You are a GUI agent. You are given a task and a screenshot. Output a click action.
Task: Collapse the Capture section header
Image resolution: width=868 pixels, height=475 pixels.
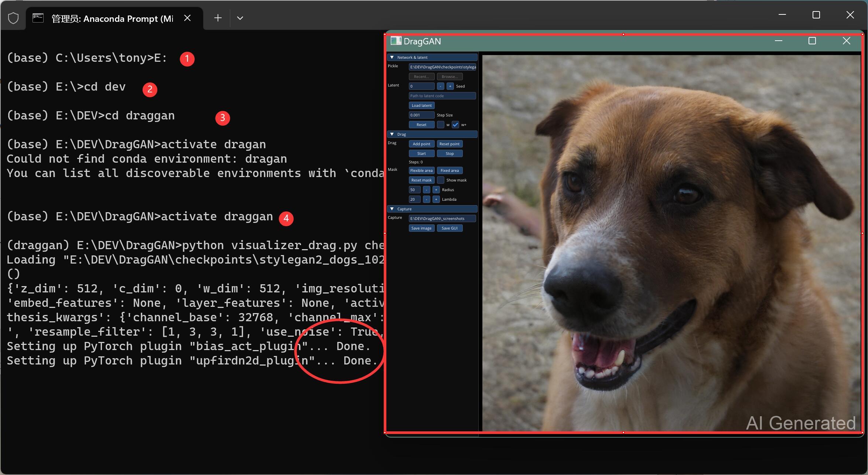point(432,209)
